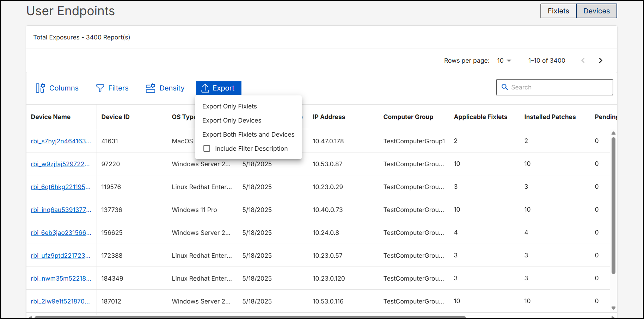Switch to the Devices tab
This screenshot has height=319, width=644.
(x=596, y=11)
